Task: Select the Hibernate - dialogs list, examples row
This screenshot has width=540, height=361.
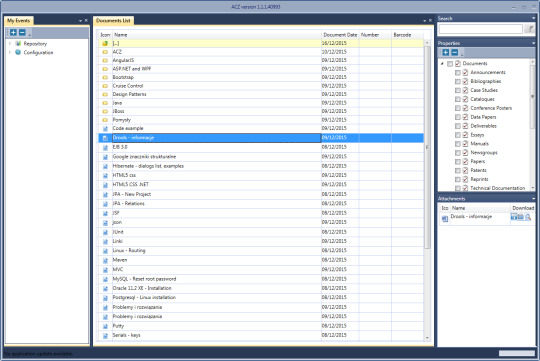Action: [261, 166]
